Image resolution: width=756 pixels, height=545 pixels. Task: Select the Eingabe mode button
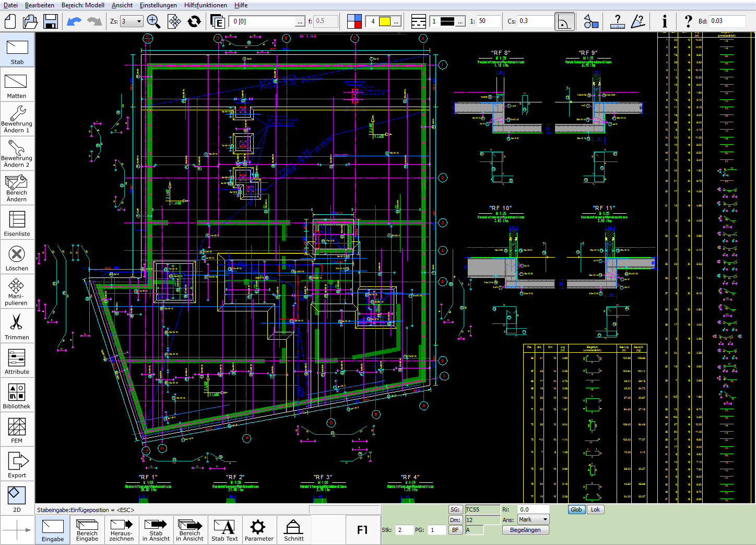coord(53,530)
